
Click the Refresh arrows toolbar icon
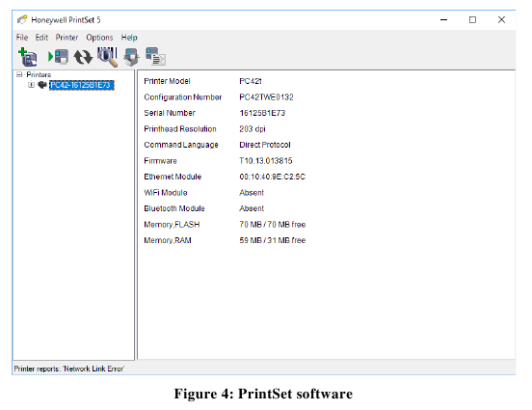83,57
